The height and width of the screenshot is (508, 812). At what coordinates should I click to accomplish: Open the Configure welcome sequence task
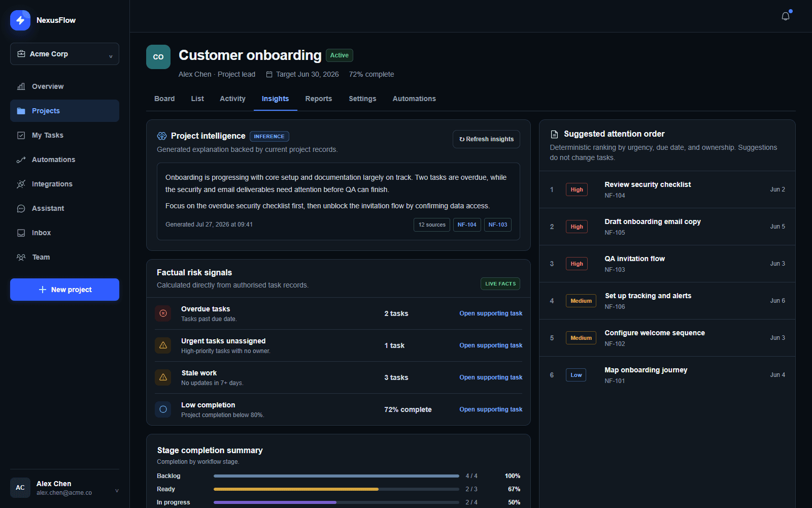pyautogui.click(x=667, y=338)
